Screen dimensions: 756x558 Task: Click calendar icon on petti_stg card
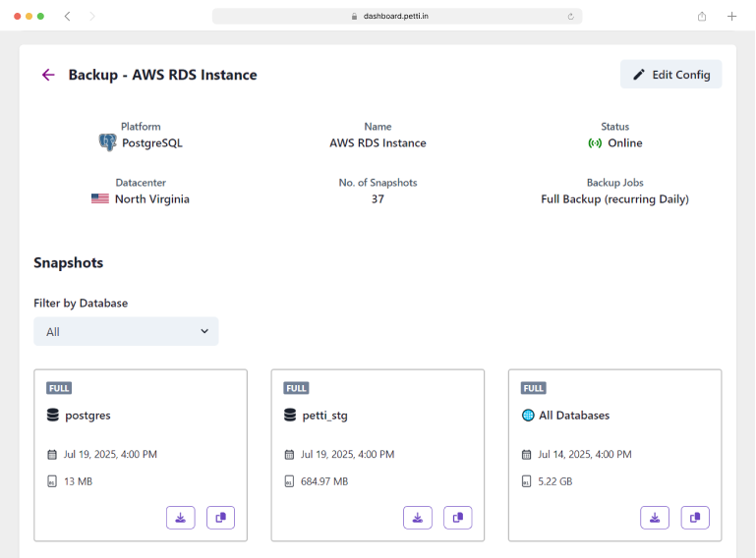[x=289, y=455]
